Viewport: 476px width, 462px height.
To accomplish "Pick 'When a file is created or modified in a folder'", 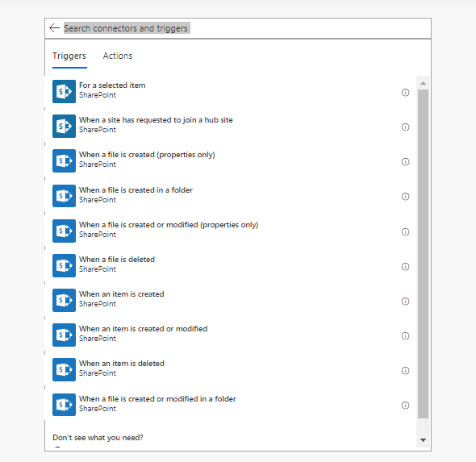I will click(231, 405).
